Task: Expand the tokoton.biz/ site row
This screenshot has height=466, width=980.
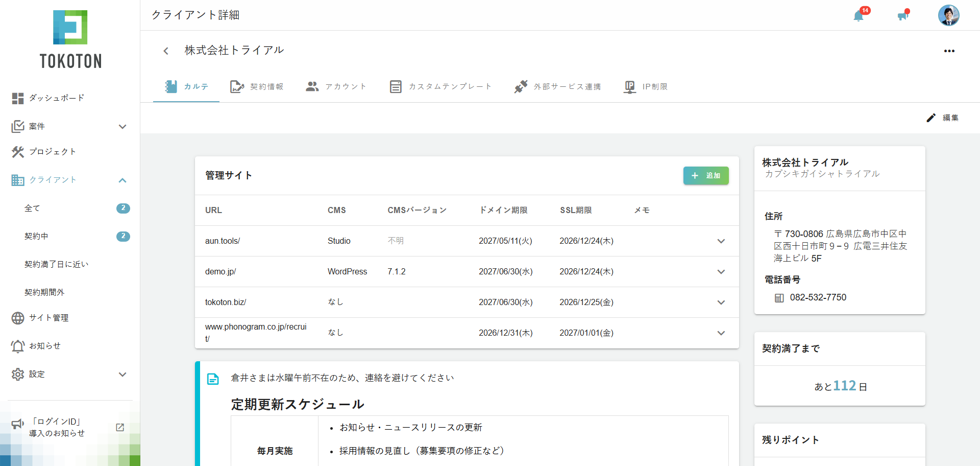Action: point(721,302)
